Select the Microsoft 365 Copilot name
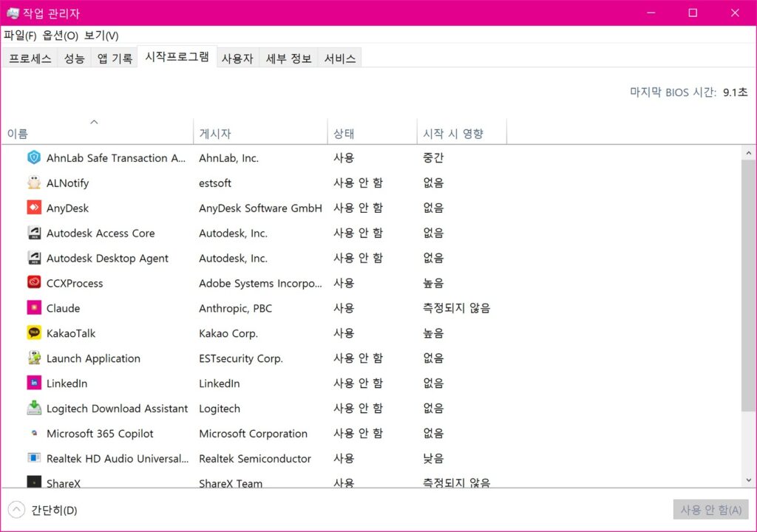This screenshot has width=757, height=532. [100, 434]
